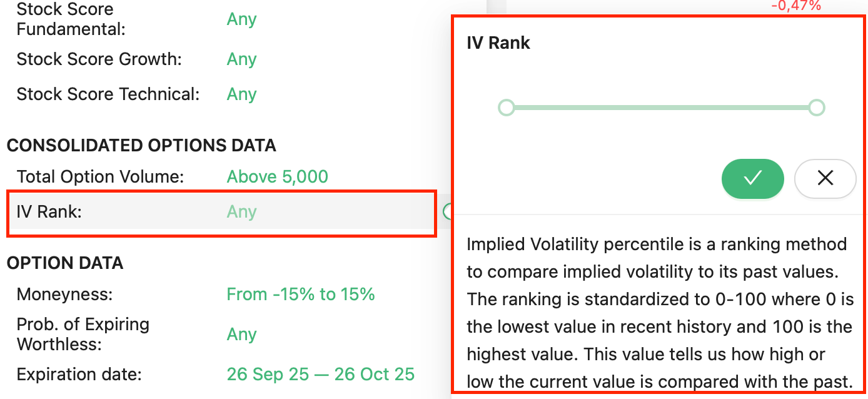Click the red -0,47% value
The width and height of the screenshot is (868, 399).
click(x=797, y=6)
